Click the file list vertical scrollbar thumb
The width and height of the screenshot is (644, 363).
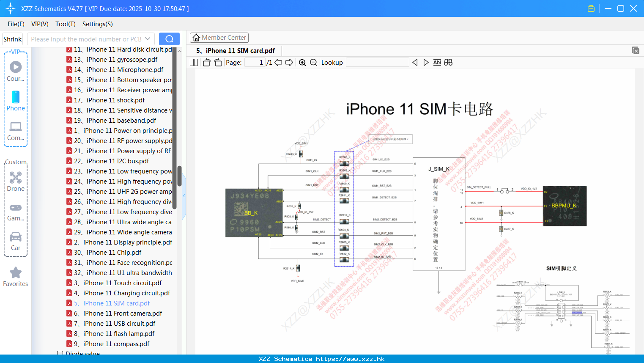click(179, 176)
